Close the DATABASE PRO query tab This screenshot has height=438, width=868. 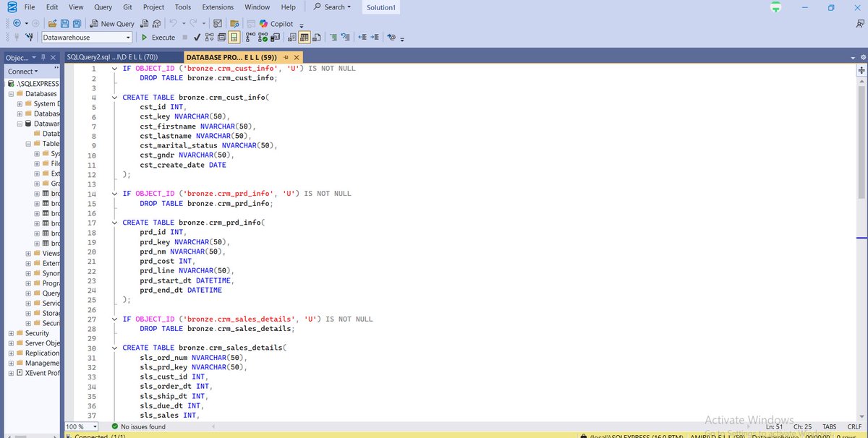point(296,57)
